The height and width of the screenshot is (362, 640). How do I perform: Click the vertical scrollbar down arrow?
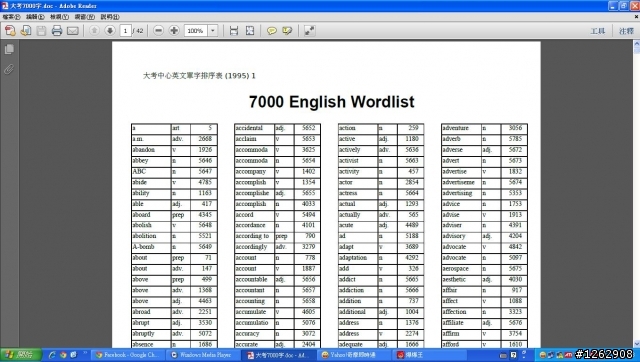(x=636, y=344)
